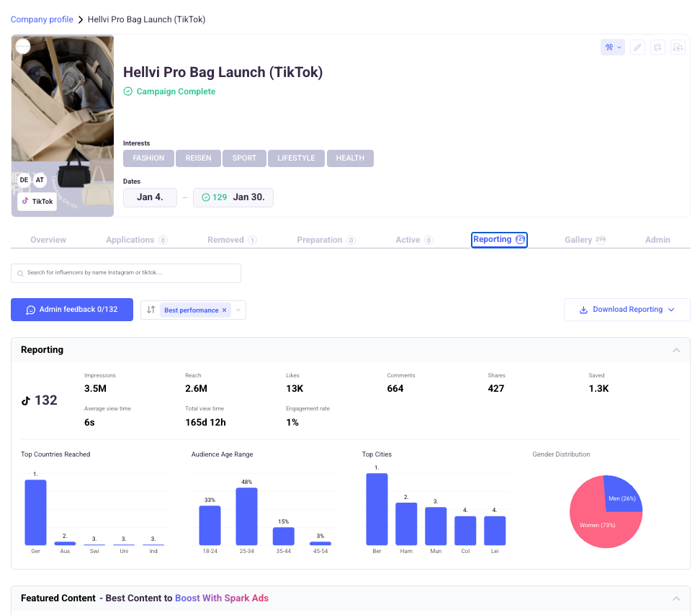This screenshot has height=615, width=700.
Task: Click the Shares value 427
Action: coord(496,389)
